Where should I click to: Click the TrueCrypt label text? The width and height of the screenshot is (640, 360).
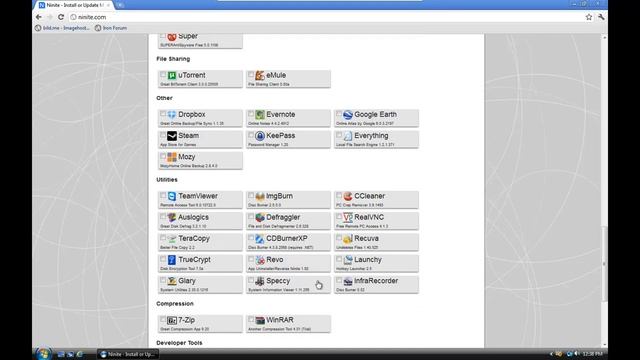(x=194, y=260)
